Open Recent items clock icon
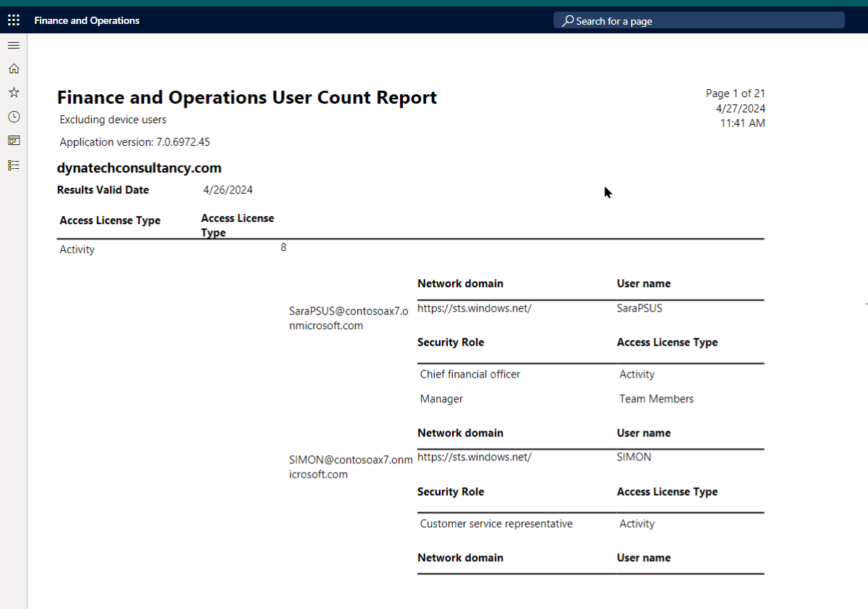The width and height of the screenshot is (868, 609). pos(14,117)
